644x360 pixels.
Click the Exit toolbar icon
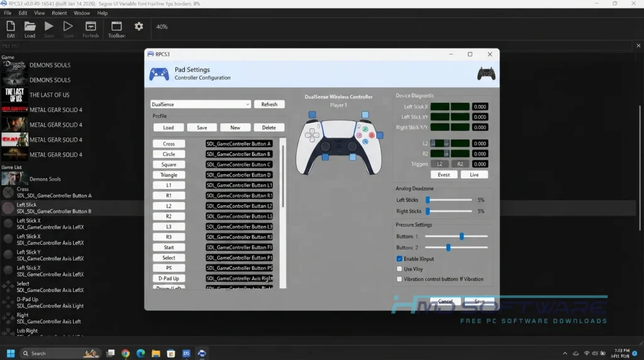pos(11,26)
